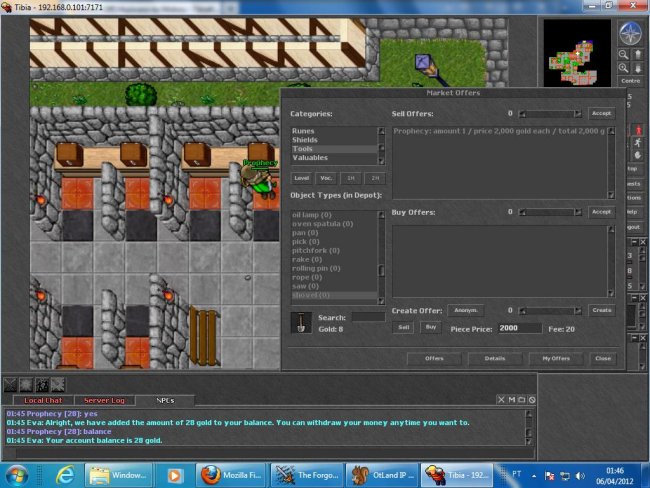Click the Piece Price input field
650x488 pixels.
(520, 328)
